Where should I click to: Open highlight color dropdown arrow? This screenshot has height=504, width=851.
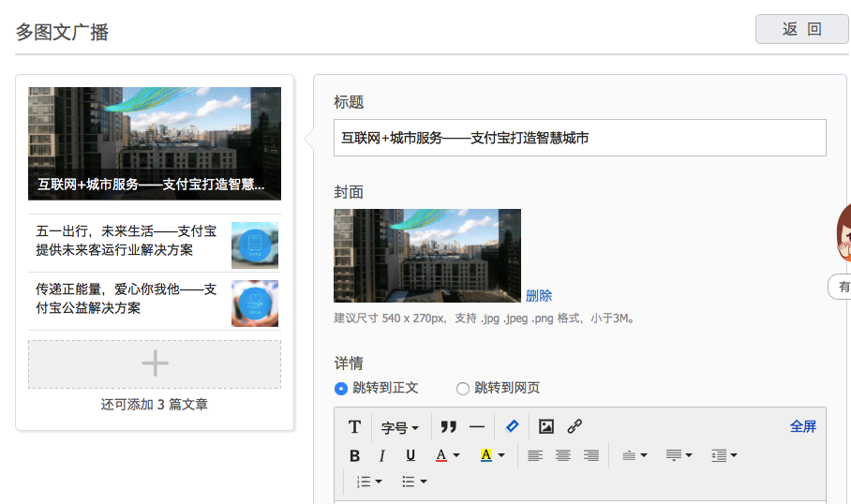pyautogui.click(x=501, y=455)
